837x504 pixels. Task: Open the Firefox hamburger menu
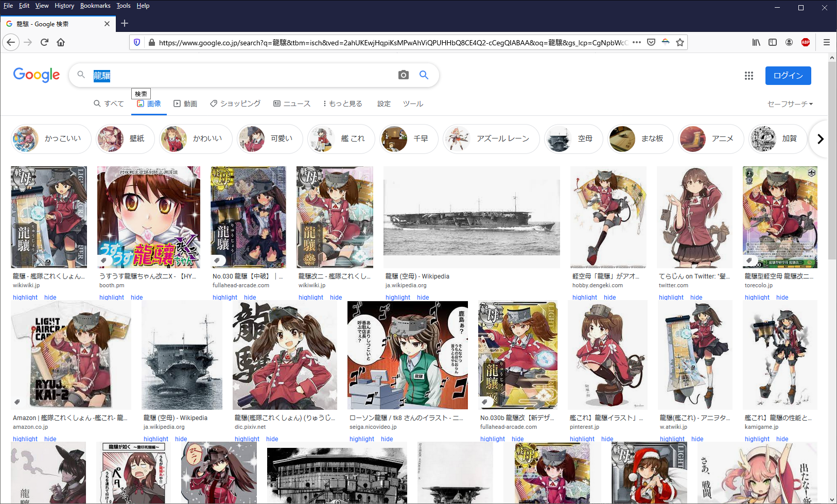pos(826,42)
